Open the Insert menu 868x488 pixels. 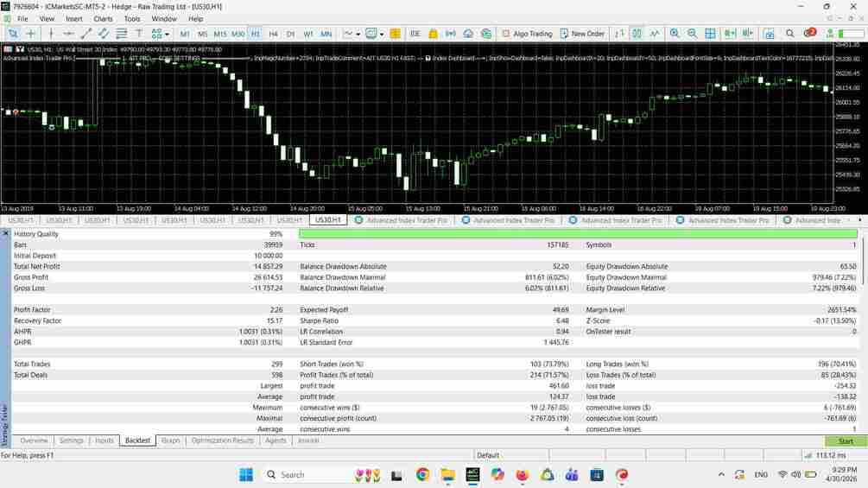coord(73,19)
